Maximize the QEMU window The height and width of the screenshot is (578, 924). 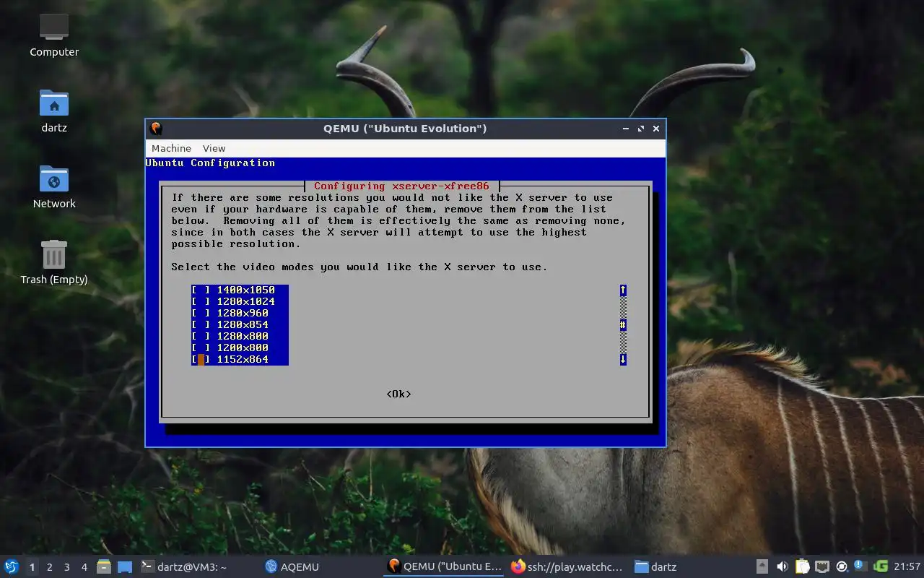(641, 129)
